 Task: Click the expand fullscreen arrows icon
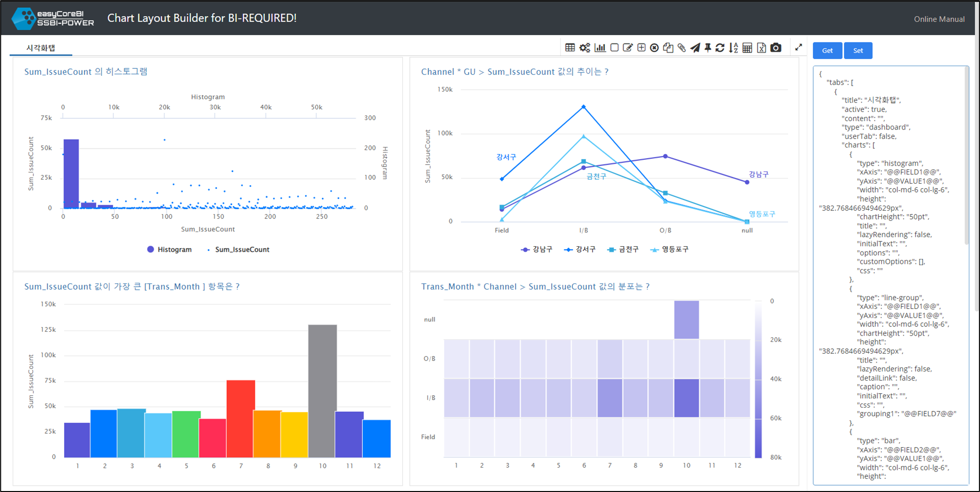(799, 47)
